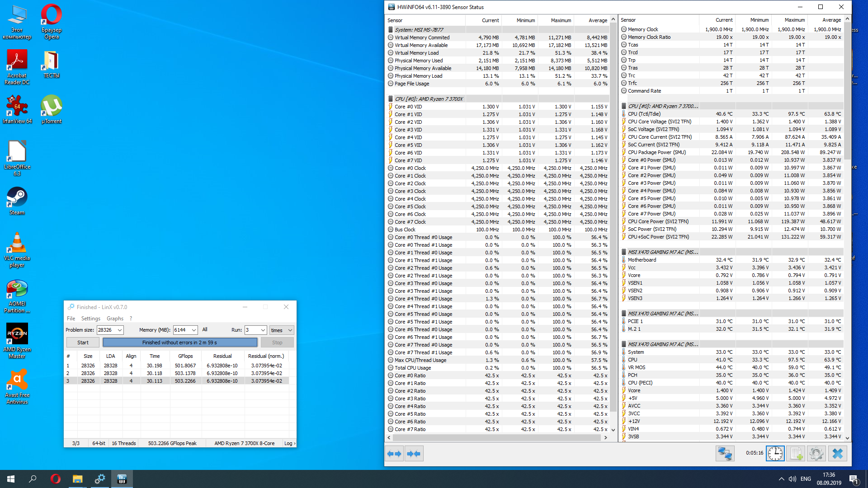Close sensors with blue X icon

pos(837,454)
